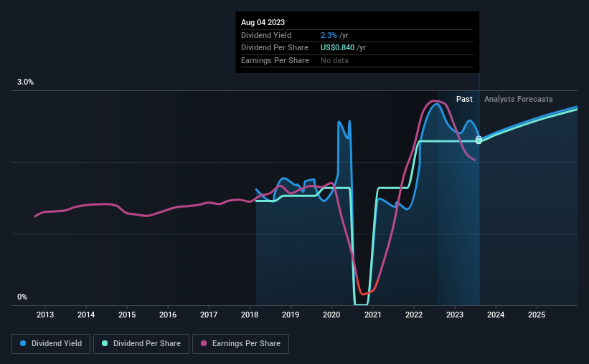The height and width of the screenshot is (364, 589).
Task: Click the 2.3% dividend yield value
Action: (329, 35)
